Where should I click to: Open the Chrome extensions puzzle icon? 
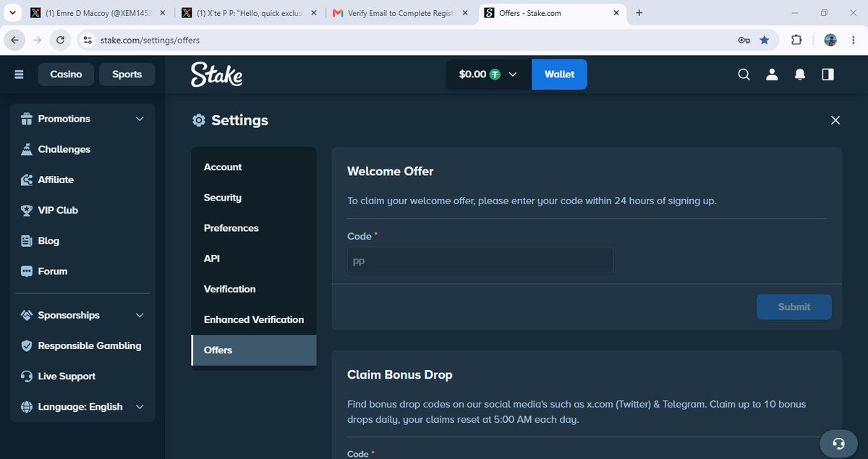coord(796,41)
